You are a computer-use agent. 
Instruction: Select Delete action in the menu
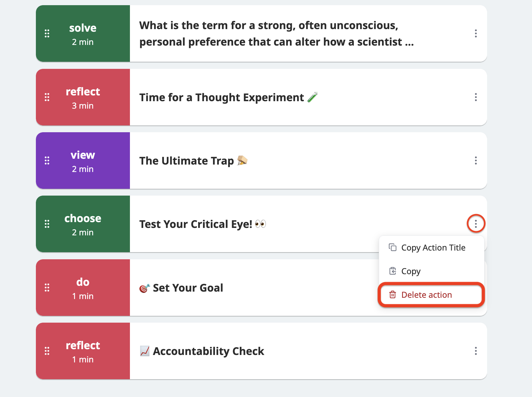(x=431, y=295)
